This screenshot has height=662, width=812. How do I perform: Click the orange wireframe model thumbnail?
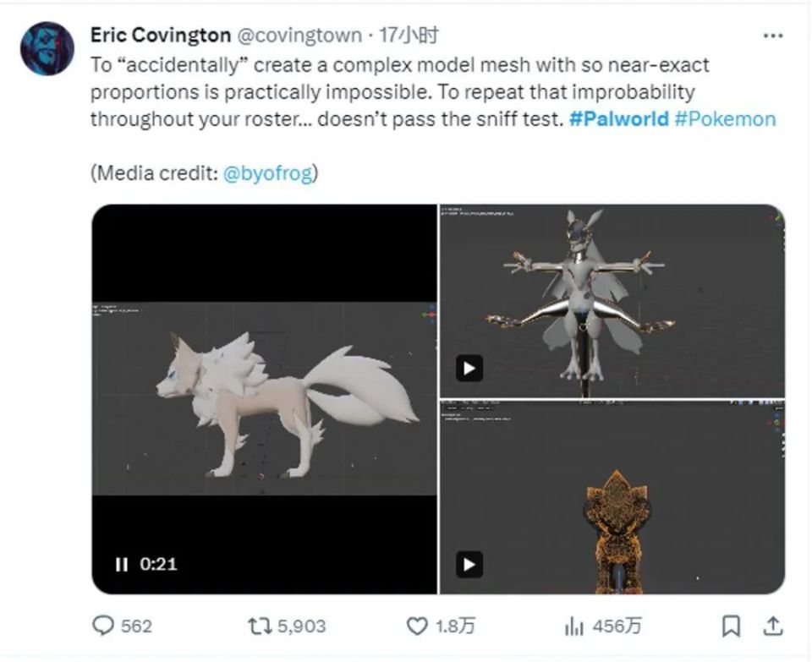coord(612,497)
